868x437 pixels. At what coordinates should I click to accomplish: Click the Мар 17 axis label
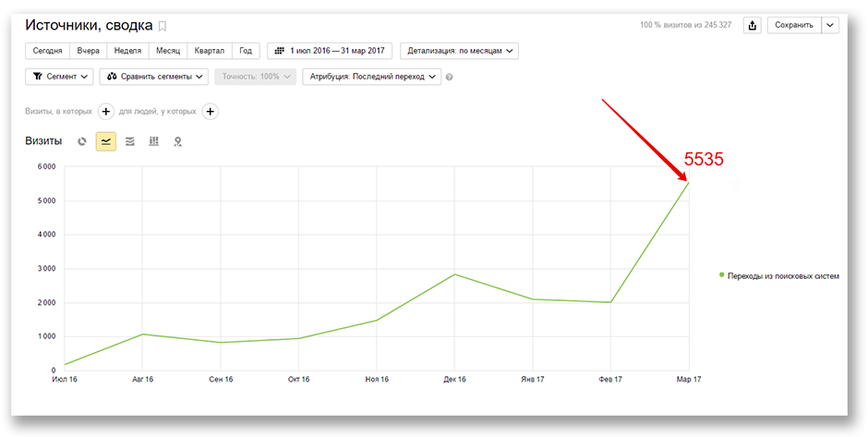tap(688, 380)
